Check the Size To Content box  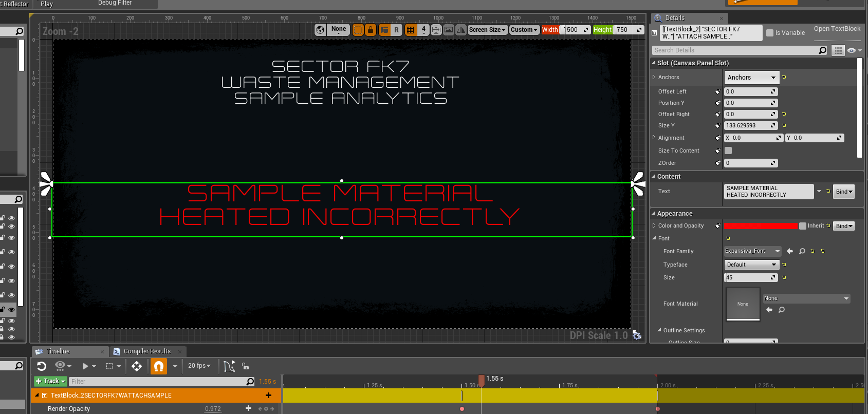pyautogui.click(x=728, y=150)
